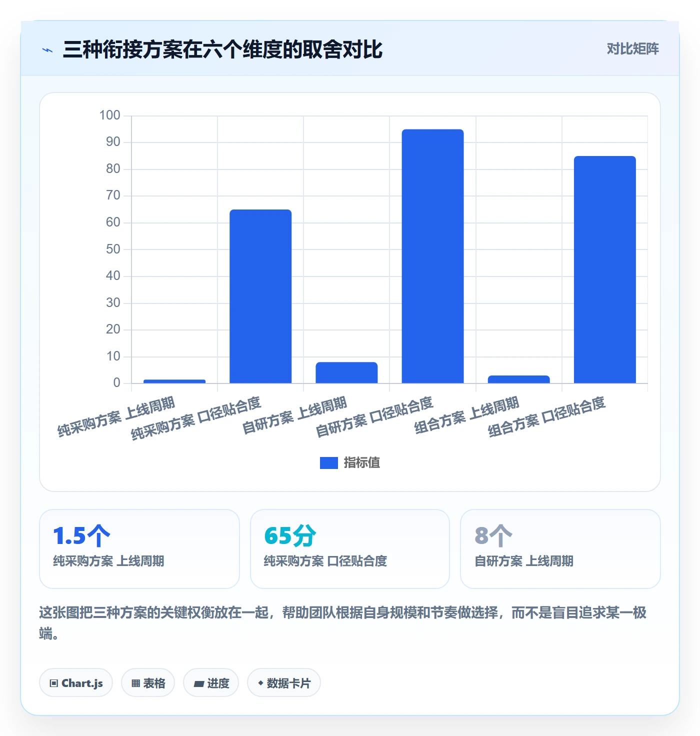Image resolution: width=700 pixels, height=736 pixels.
Task: Click 自研方案 上线周期 card caption
Action: pyautogui.click(x=524, y=561)
